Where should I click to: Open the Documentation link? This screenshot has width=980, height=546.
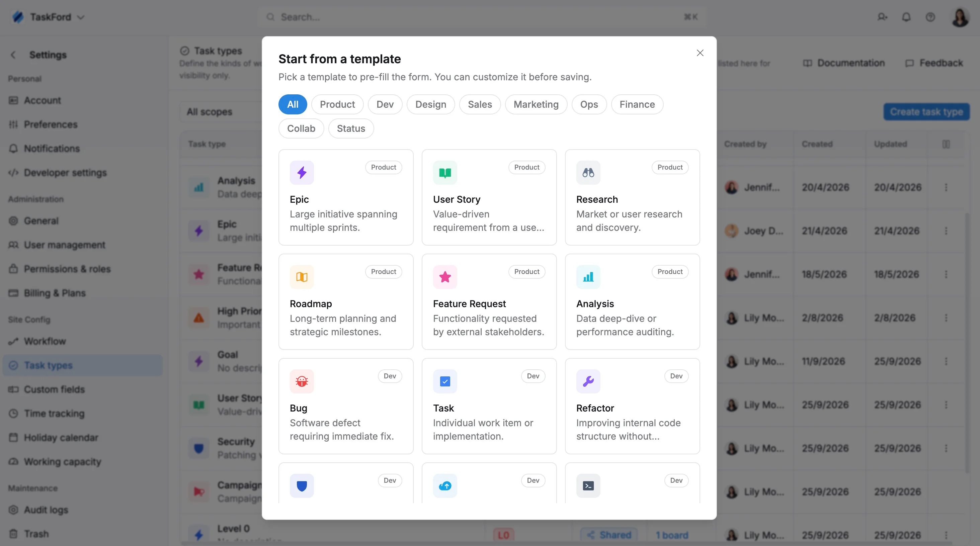point(844,63)
